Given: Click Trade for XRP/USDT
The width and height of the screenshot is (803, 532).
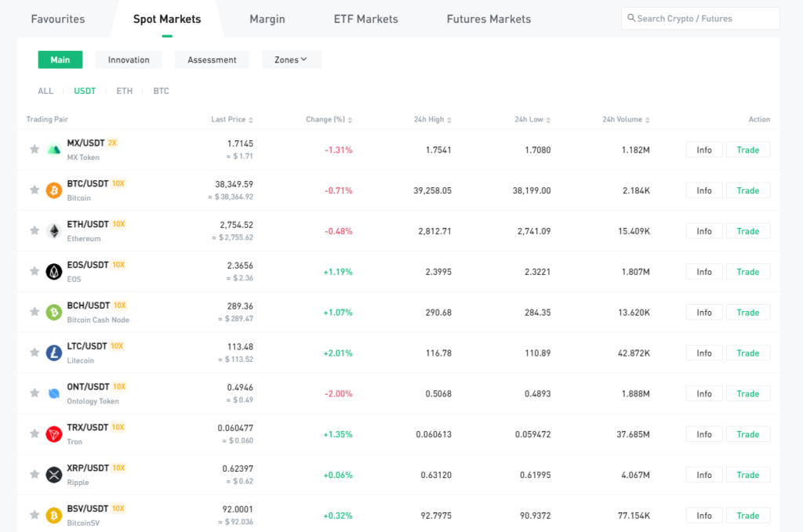Looking at the screenshot, I should tap(747, 476).
